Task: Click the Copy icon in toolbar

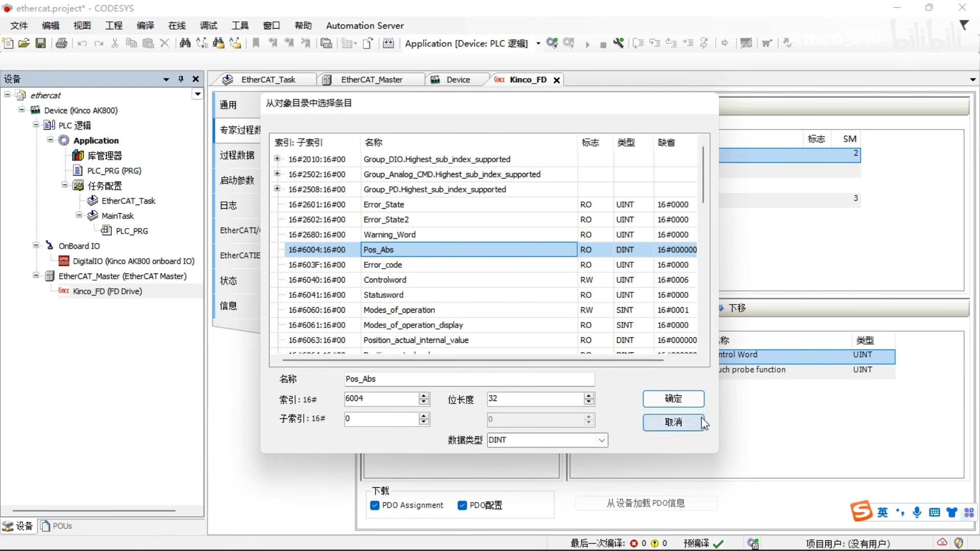Action: [x=131, y=43]
